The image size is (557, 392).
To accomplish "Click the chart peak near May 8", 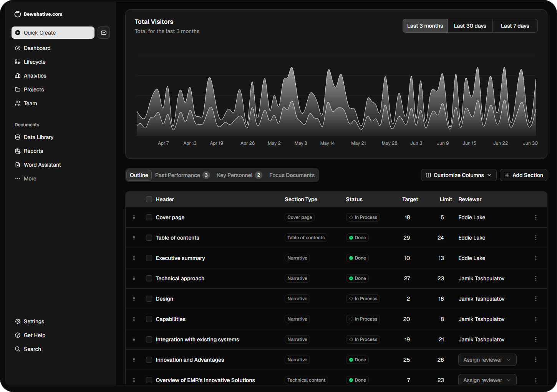I will tap(292, 68).
